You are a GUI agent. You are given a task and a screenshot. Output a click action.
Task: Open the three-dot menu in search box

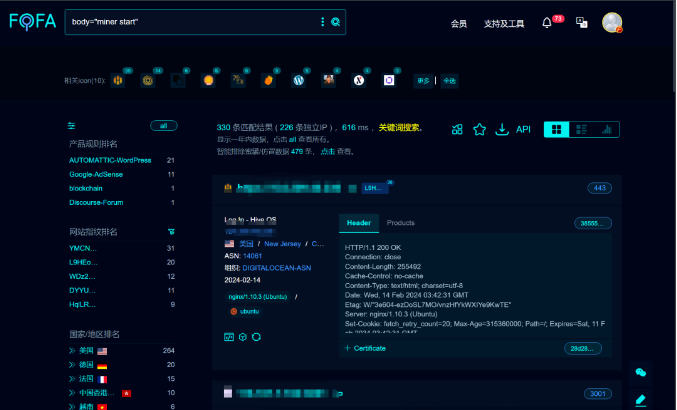[x=322, y=22]
